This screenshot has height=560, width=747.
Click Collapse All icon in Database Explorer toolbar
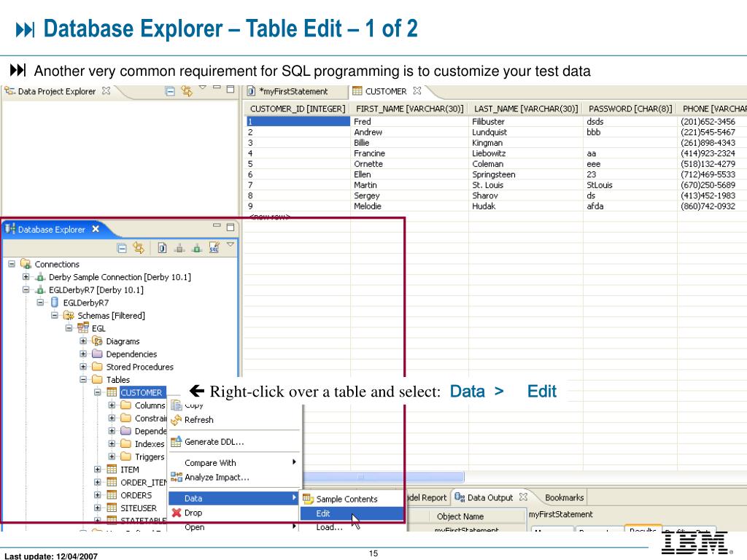[122, 248]
